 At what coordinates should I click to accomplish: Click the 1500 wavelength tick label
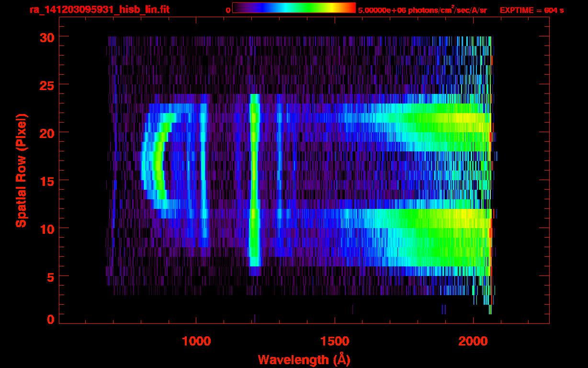335,341
